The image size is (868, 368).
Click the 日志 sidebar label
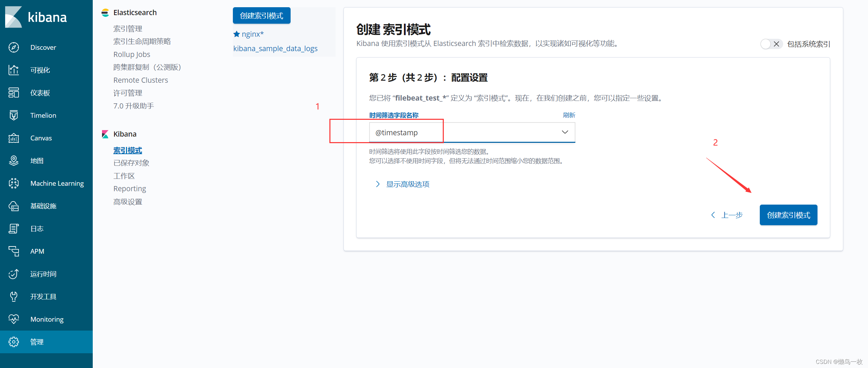pyautogui.click(x=37, y=229)
